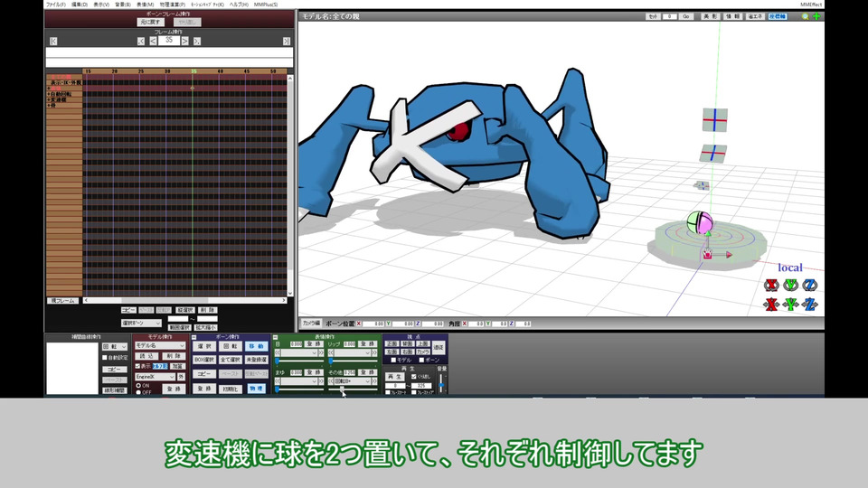Go to next keyframe >. button

point(196,41)
